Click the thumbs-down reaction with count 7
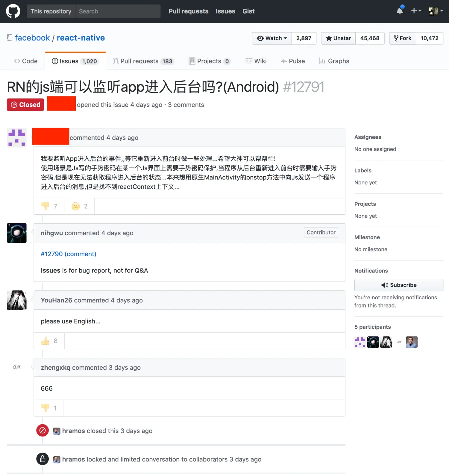 (x=49, y=206)
